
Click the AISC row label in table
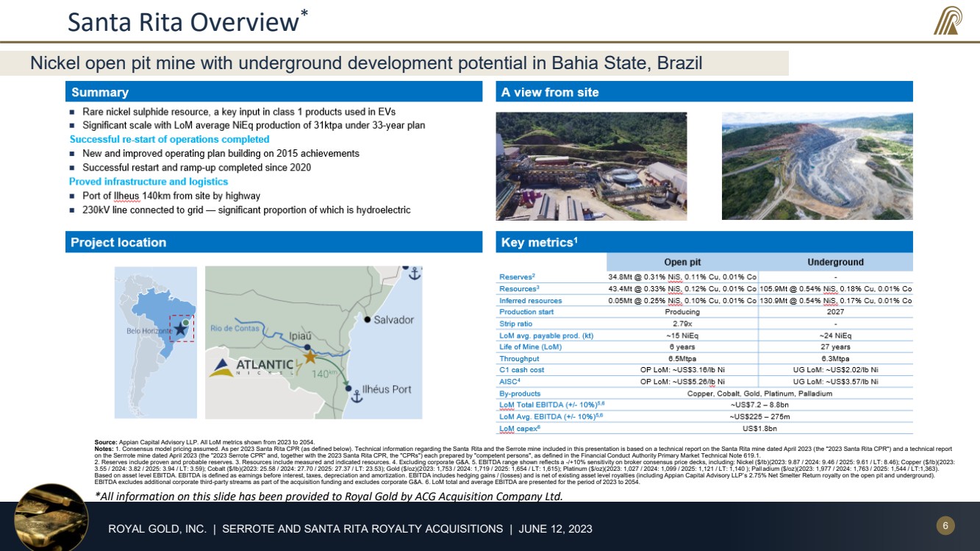click(509, 382)
